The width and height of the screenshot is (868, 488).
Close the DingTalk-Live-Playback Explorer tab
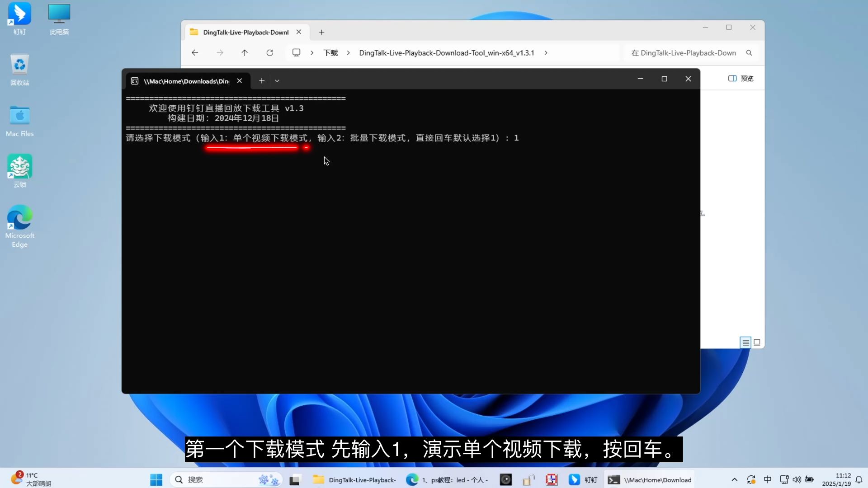(299, 32)
